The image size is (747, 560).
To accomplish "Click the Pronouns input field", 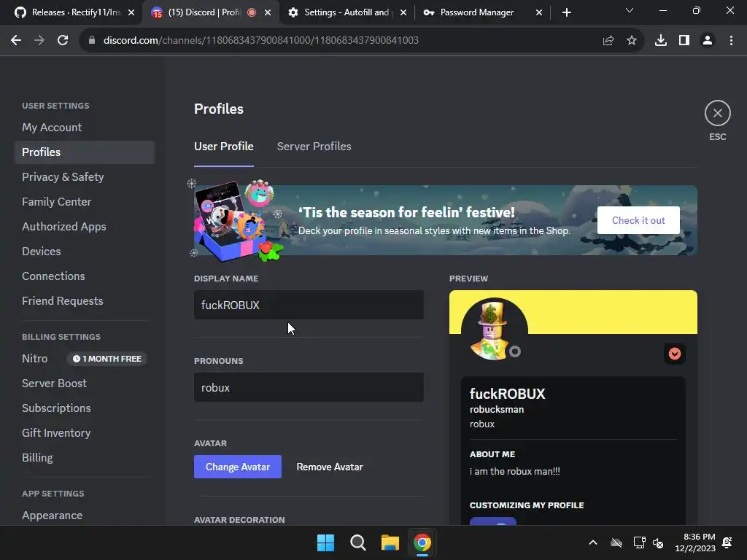I will tap(309, 388).
